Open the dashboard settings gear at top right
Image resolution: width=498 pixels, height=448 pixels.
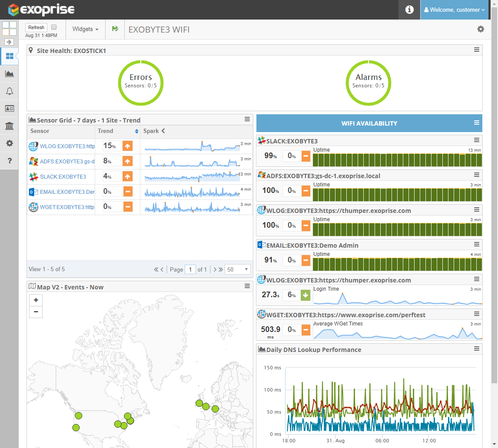[480, 29]
